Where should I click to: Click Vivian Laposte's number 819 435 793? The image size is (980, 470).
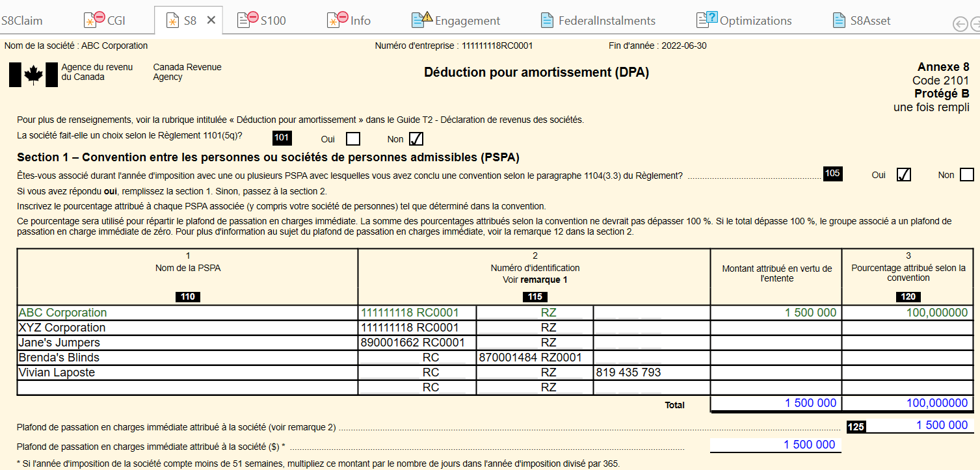pos(652,372)
